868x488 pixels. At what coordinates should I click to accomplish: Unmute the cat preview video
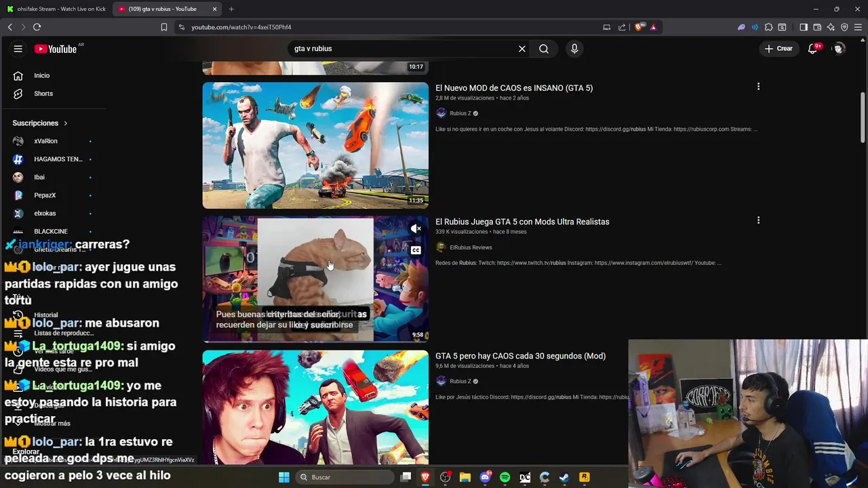point(416,229)
